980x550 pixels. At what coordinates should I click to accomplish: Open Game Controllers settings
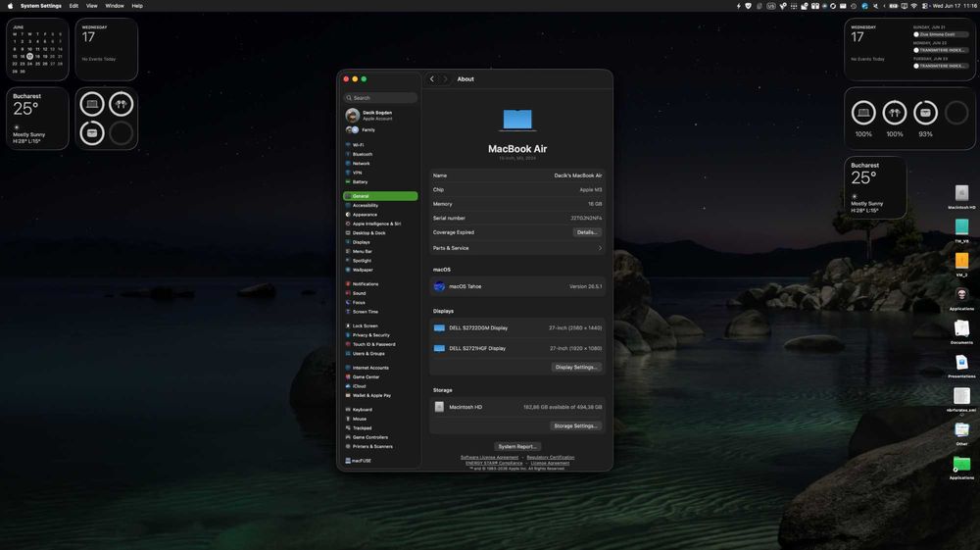coord(380,437)
